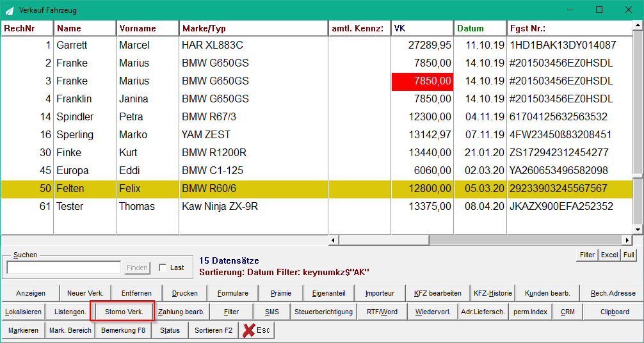This screenshot has width=644, height=343.
Task: Click the Datum column header
Action: click(x=480, y=28)
